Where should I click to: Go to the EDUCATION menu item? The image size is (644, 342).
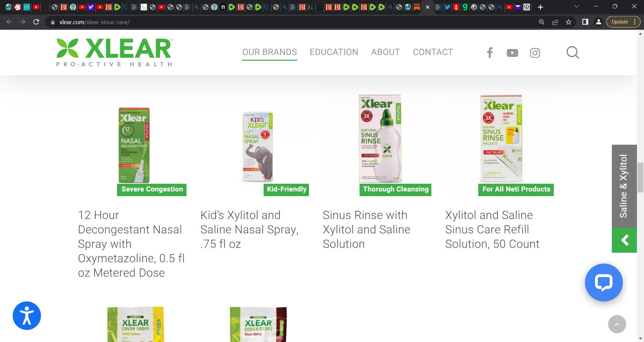334,52
